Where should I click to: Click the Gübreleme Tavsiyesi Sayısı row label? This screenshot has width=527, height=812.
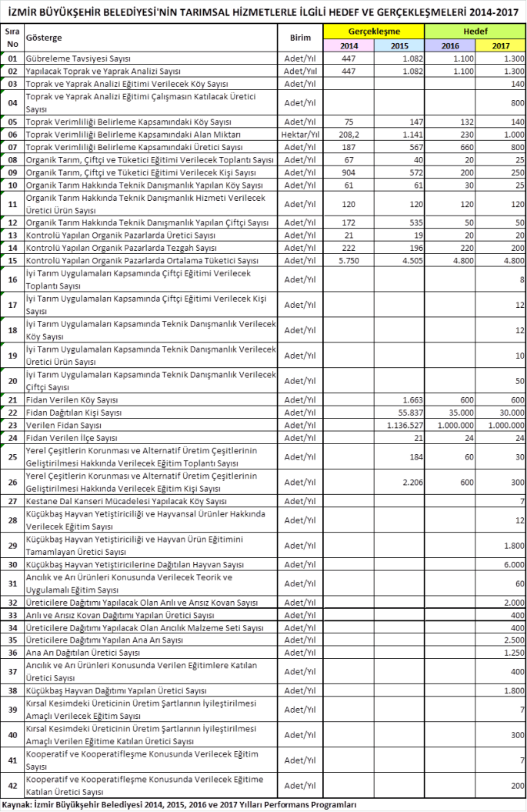[x=78, y=58]
